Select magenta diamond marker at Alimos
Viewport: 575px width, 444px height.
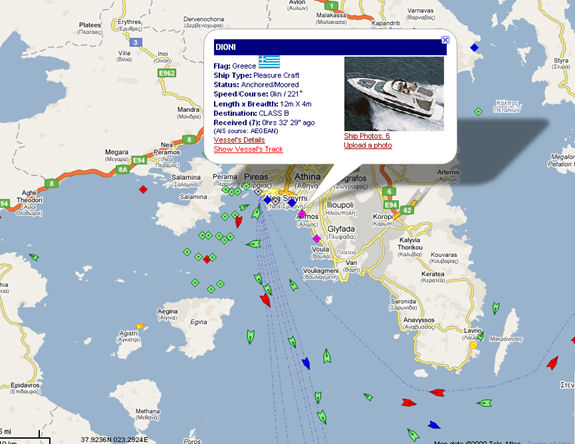[x=302, y=214]
